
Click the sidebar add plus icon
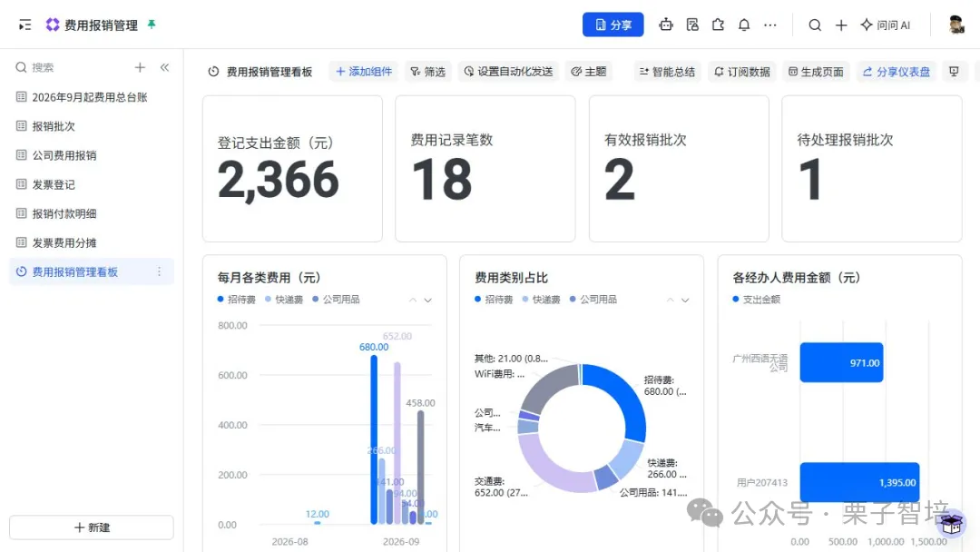(x=140, y=67)
